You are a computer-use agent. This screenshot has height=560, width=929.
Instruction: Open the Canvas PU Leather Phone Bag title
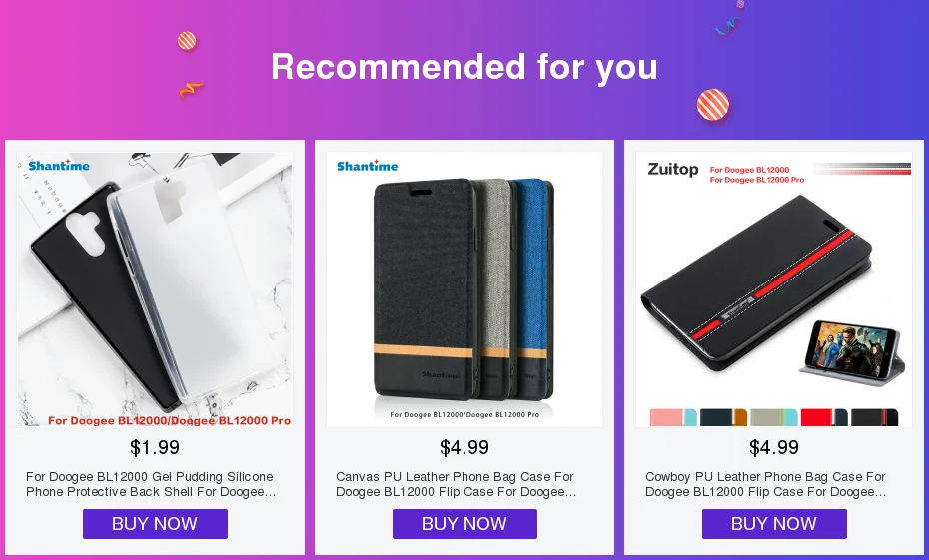click(456, 484)
